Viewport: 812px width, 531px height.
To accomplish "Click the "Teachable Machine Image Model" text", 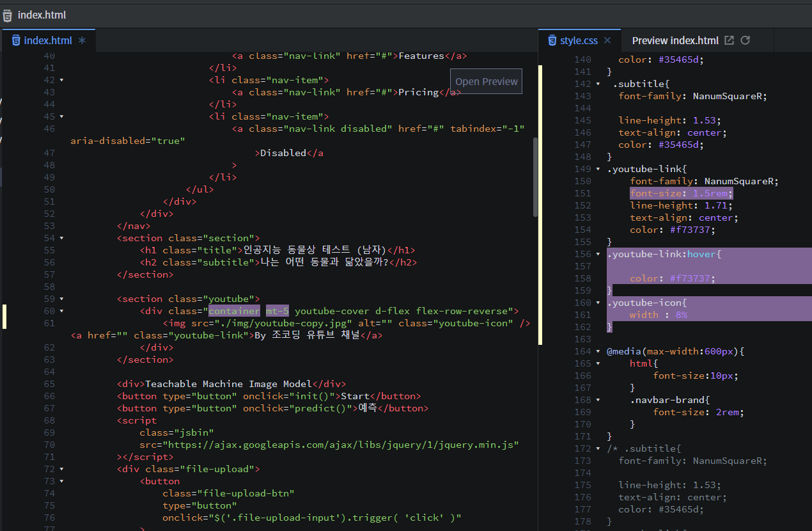I will [x=228, y=384].
